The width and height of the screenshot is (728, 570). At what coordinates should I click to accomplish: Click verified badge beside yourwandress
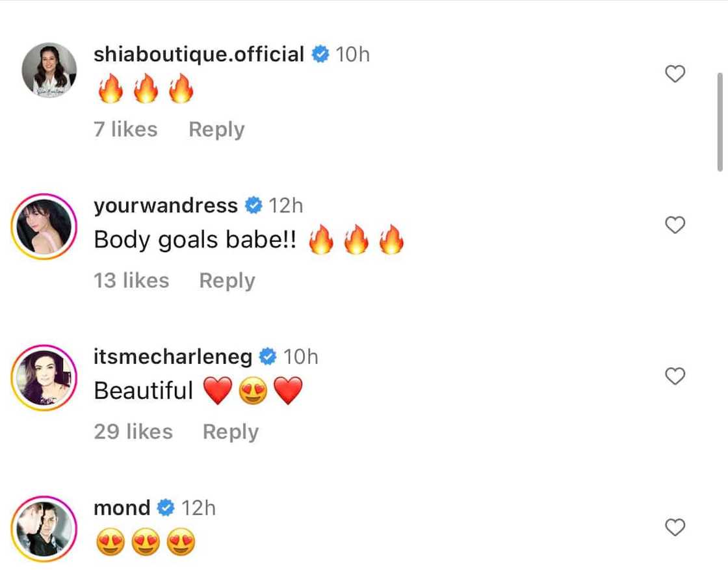click(253, 206)
